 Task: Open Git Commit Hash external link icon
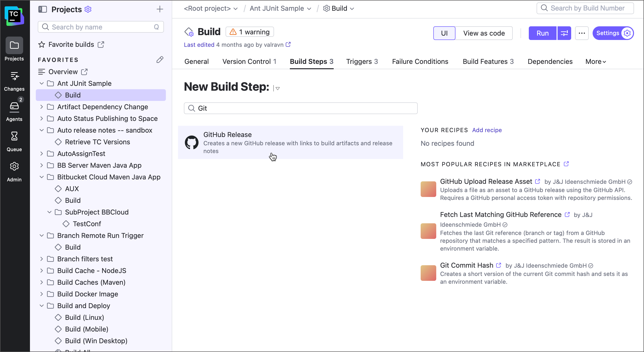(x=499, y=265)
